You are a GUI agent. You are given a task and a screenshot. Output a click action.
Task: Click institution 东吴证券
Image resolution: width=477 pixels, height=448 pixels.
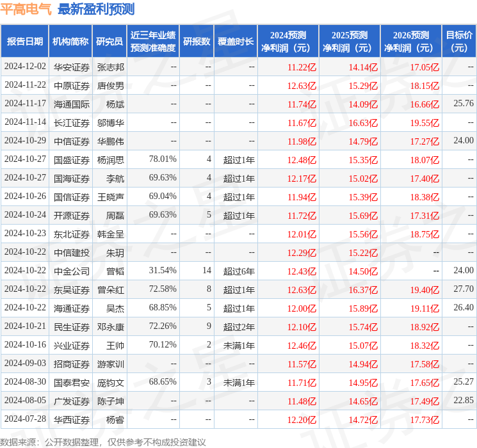[x=72, y=289]
